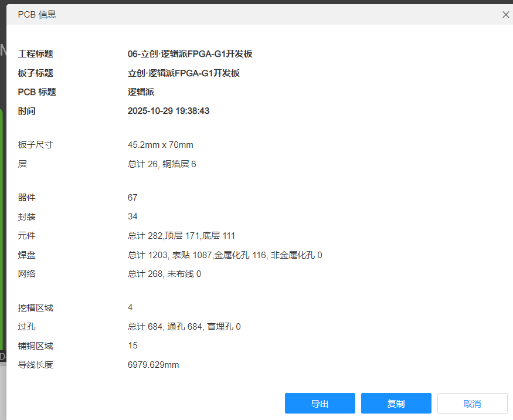Click the 复制 copy button
Screen dimensions: 513x420
coord(396,404)
